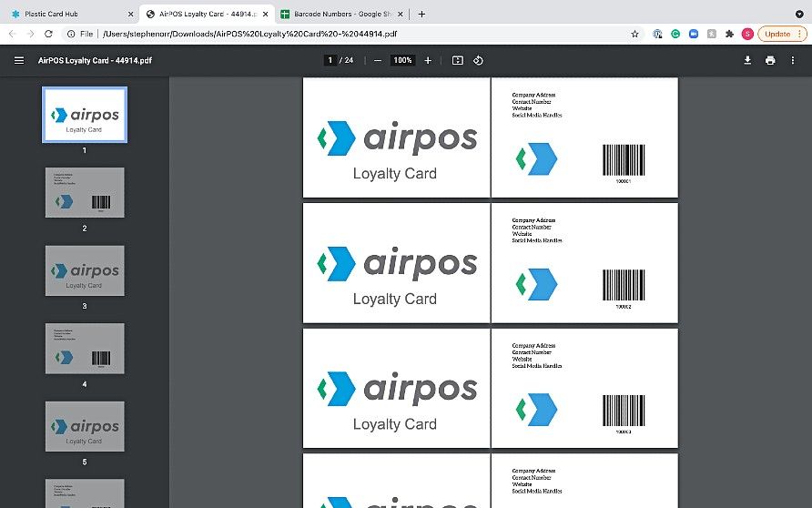This screenshot has height=508, width=812.
Task: Click the address bar URL
Action: 249,34
